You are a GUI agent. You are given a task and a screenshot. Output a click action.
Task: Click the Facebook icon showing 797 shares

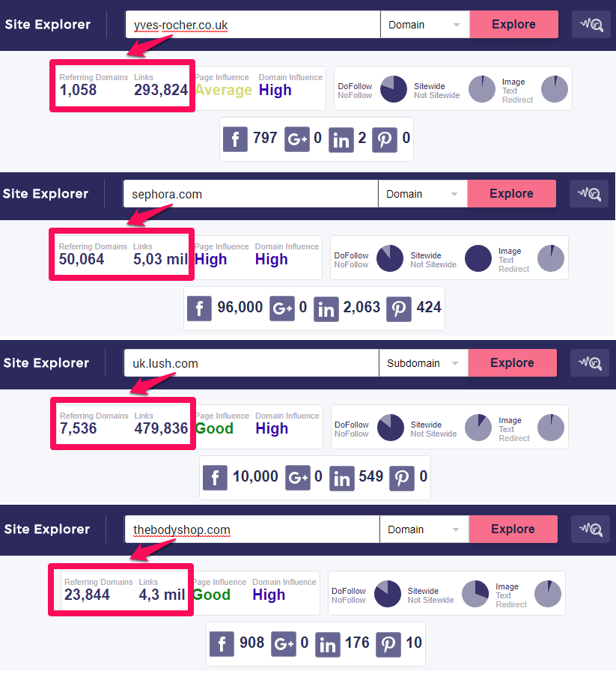(235, 139)
